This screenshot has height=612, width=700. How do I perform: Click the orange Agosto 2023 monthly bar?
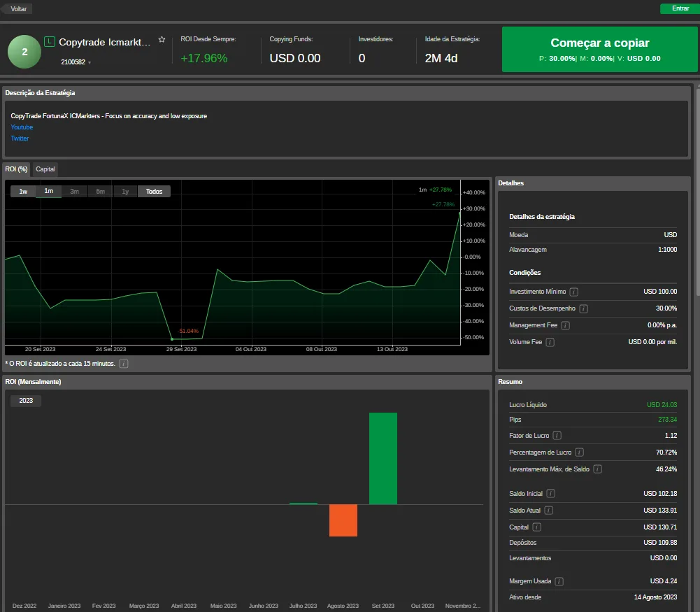click(x=343, y=520)
